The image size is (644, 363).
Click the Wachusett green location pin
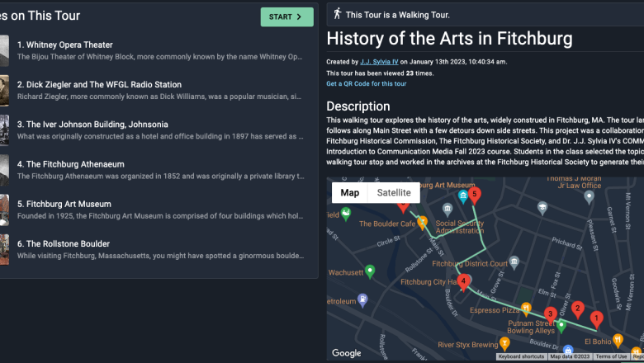(370, 271)
